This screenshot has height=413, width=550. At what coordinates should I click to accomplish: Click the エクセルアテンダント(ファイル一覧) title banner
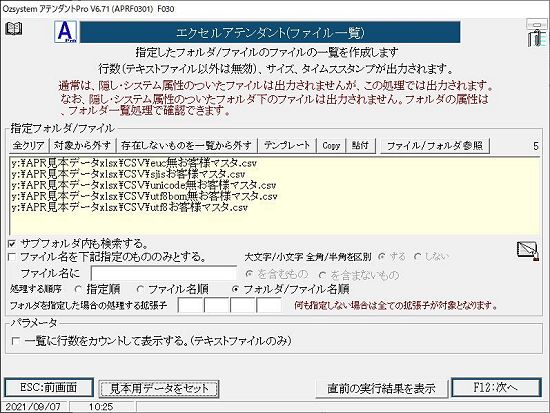270,32
